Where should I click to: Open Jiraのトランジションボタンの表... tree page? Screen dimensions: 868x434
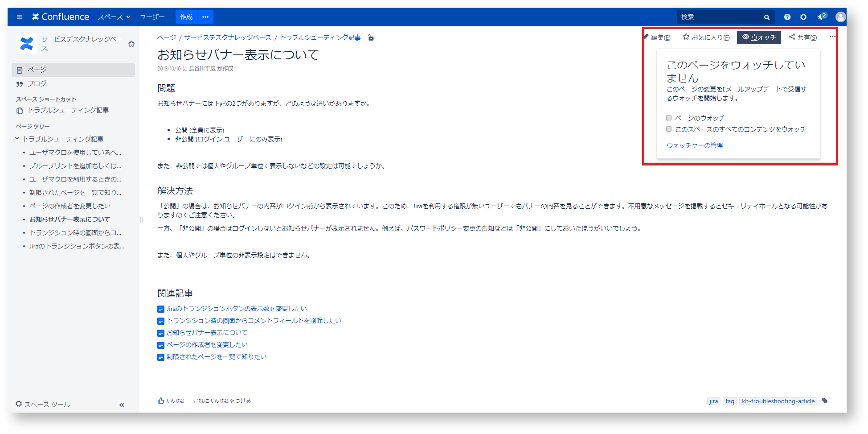pyautogui.click(x=76, y=246)
